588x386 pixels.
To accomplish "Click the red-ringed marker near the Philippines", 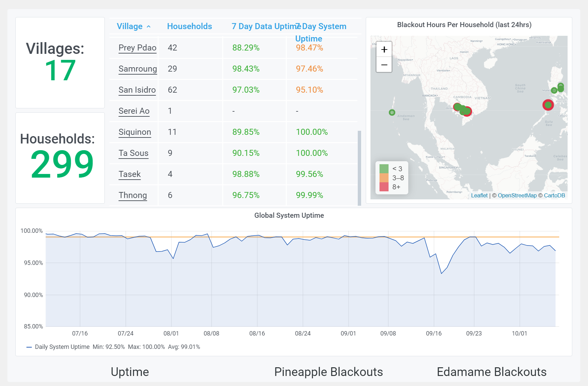I will (x=548, y=105).
